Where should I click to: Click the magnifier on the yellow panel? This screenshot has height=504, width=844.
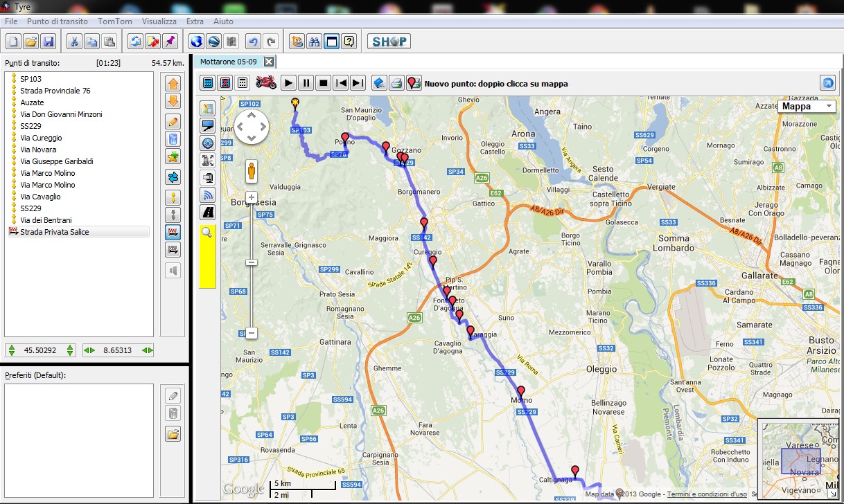pyautogui.click(x=206, y=233)
